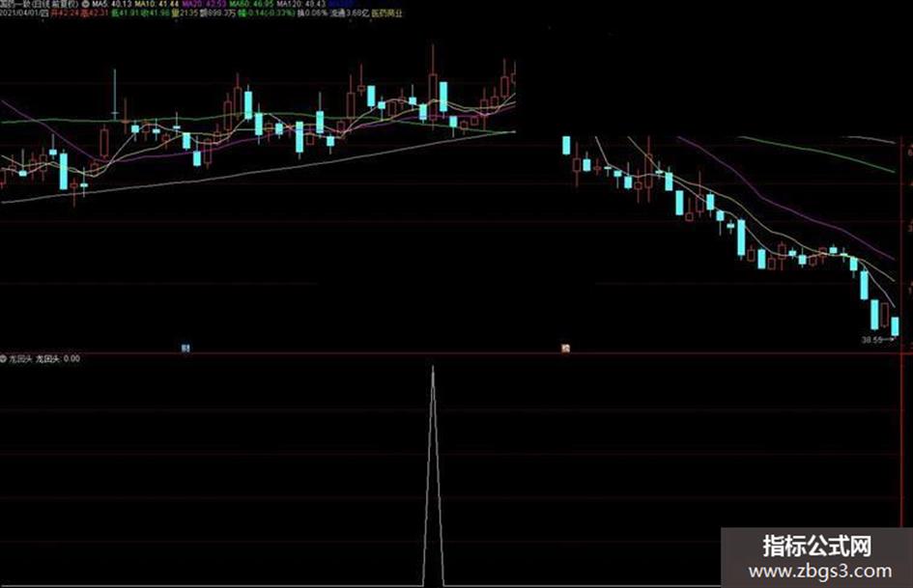913x588 pixels.
Task: Click the stock name title at top left
Action: coord(39,4)
